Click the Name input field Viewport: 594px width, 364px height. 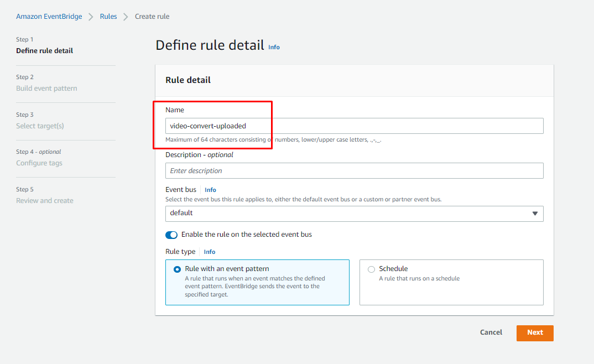point(354,126)
